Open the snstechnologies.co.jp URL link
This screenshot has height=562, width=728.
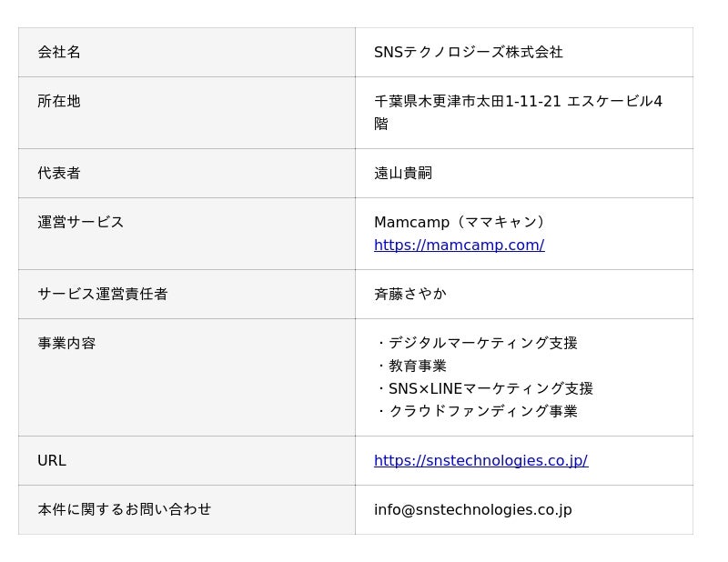pyautogui.click(x=481, y=460)
